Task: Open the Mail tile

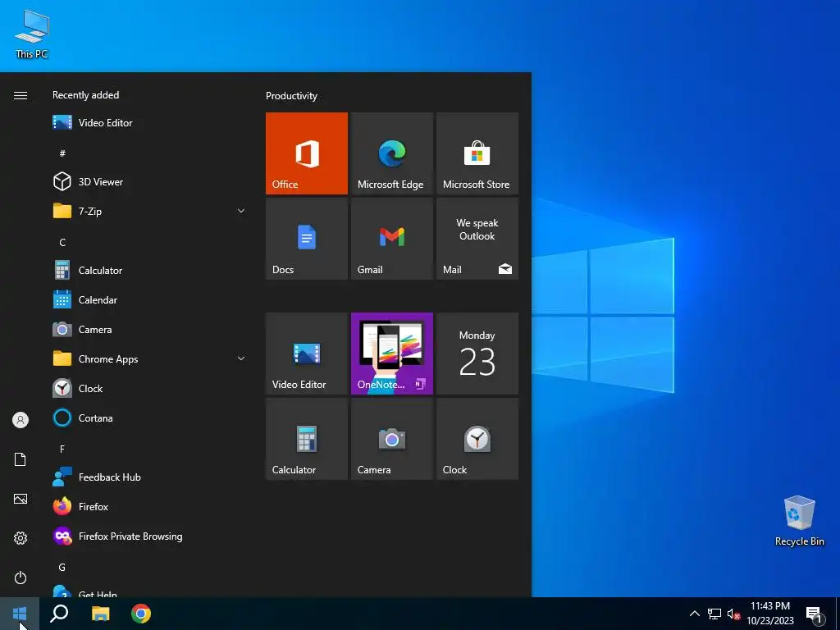Action: pyautogui.click(x=477, y=239)
